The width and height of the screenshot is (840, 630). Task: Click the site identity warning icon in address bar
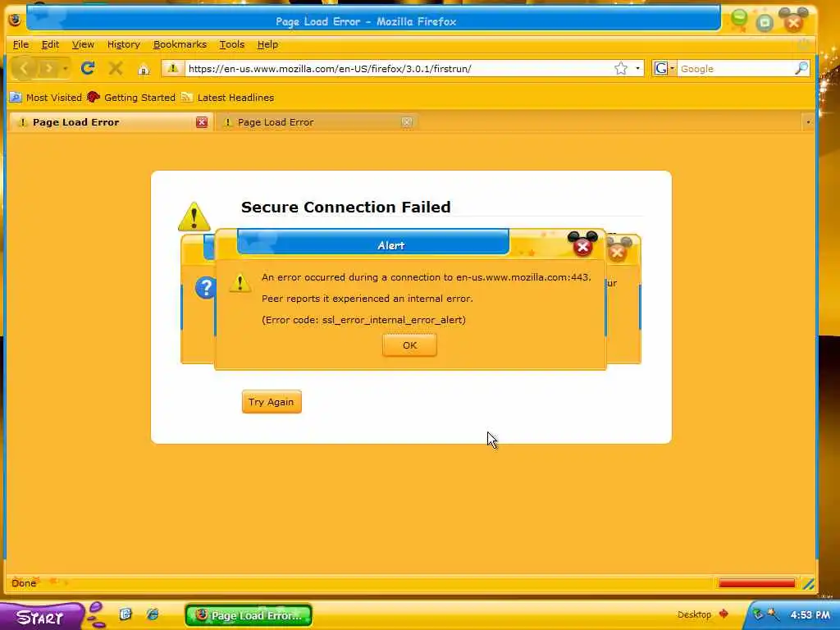172,68
